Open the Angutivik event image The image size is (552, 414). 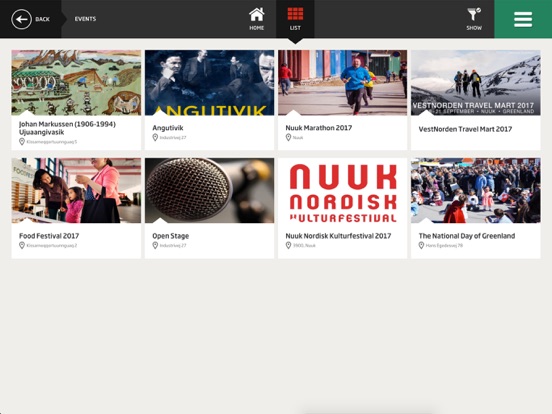pos(209,82)
